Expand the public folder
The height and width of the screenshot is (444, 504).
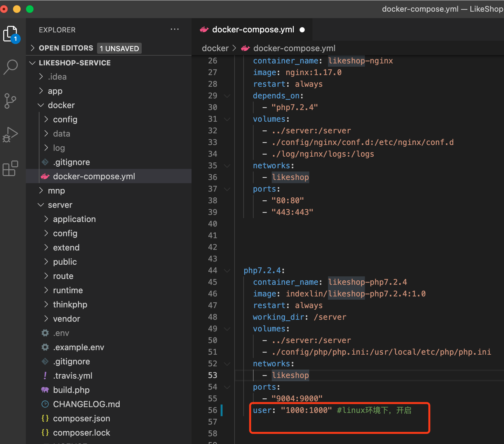[46, 262]
